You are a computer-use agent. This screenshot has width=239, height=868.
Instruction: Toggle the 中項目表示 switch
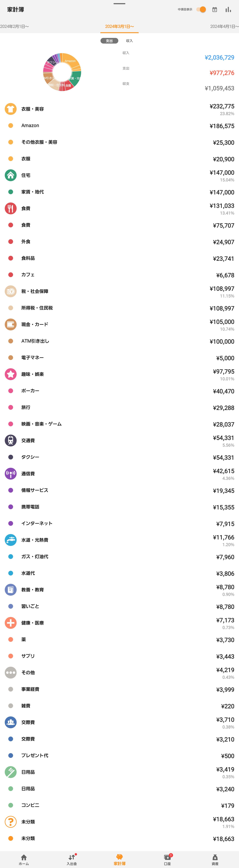[201, 9]
